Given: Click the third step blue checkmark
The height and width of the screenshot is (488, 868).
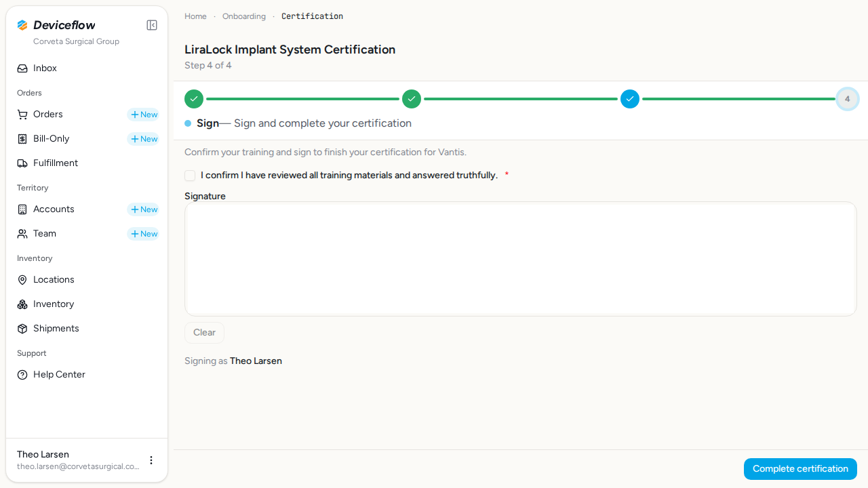Looking at the screenshot, I should click(x=630, y=99).
